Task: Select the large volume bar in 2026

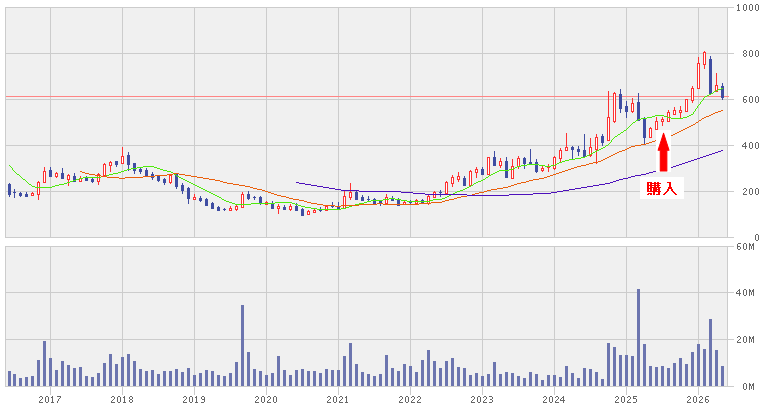Action: [710, 352]
